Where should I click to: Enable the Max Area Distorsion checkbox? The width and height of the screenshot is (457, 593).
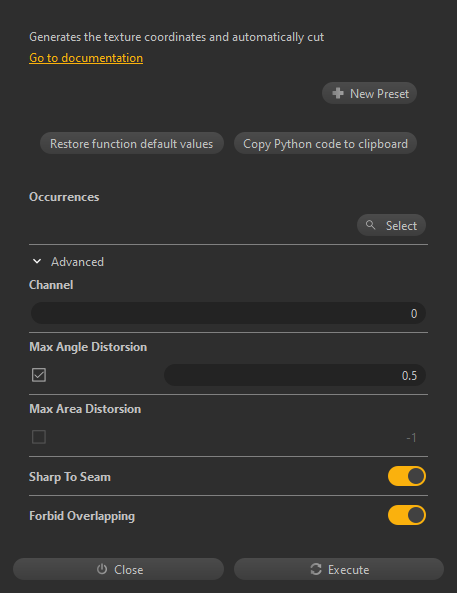coord(39,437)
